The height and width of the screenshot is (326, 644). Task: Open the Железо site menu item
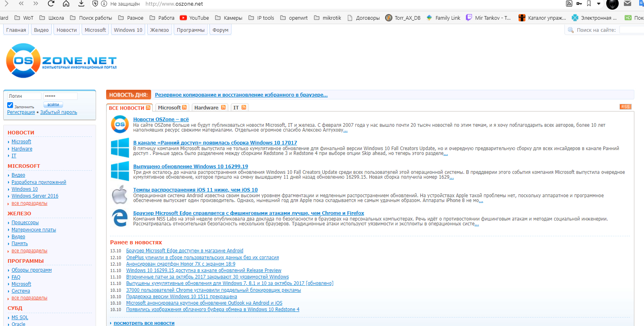160,30
